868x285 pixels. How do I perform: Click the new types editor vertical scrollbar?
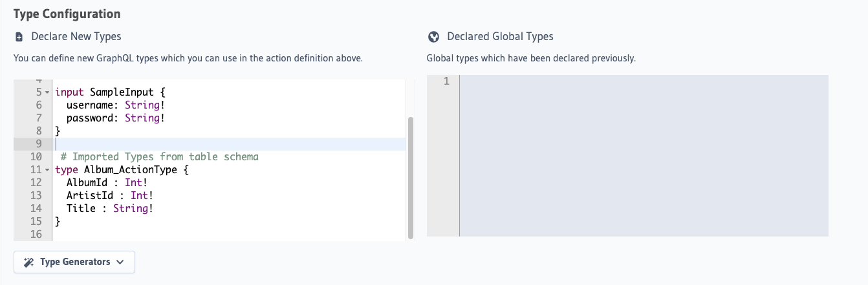tap(410, 178)
